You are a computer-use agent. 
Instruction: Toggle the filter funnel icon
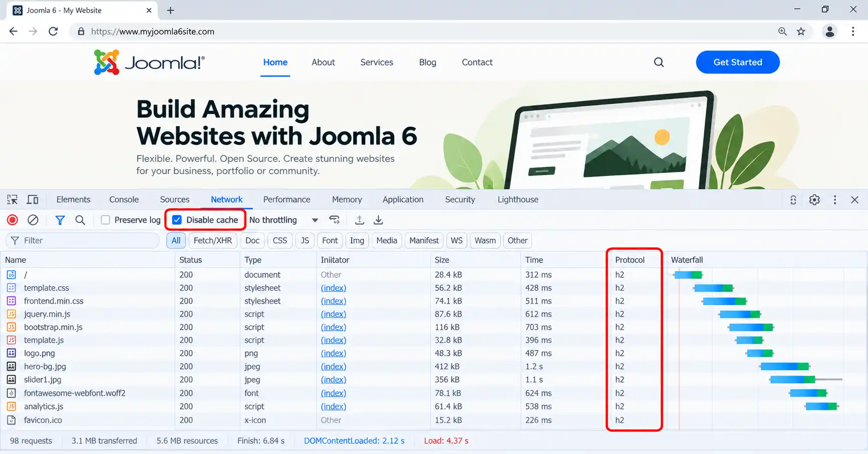pyautogui.click(x=60, y=220)
